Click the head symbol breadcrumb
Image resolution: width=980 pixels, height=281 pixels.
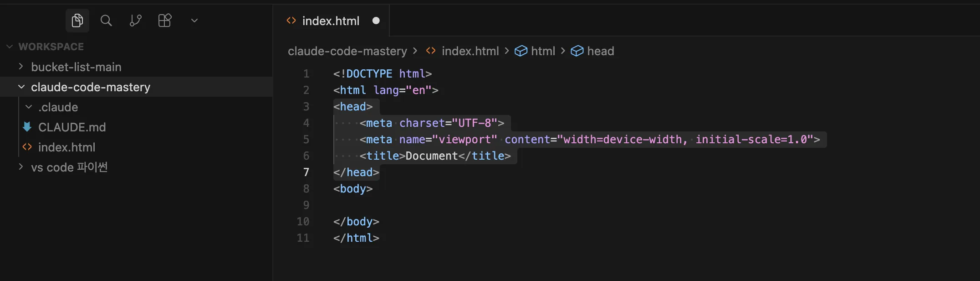coord(600,51)
